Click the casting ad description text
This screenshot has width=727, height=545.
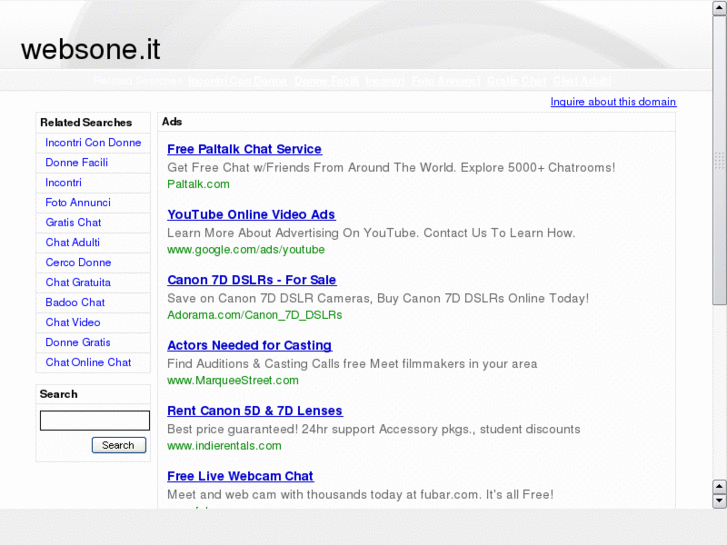[x=352, y=364]
